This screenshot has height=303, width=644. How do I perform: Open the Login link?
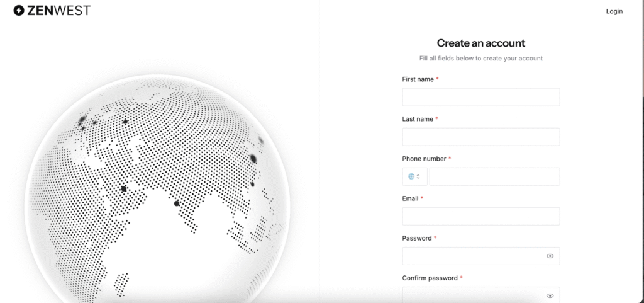pos(614,11)
